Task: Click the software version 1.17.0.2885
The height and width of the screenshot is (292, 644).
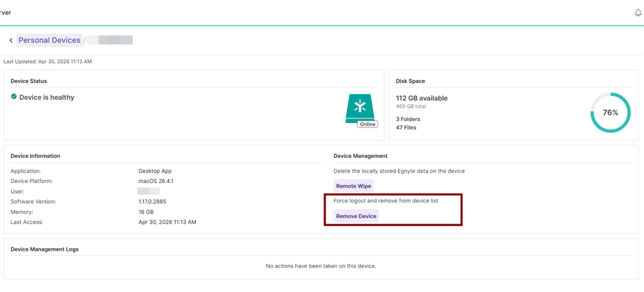Action: point(152,202)
